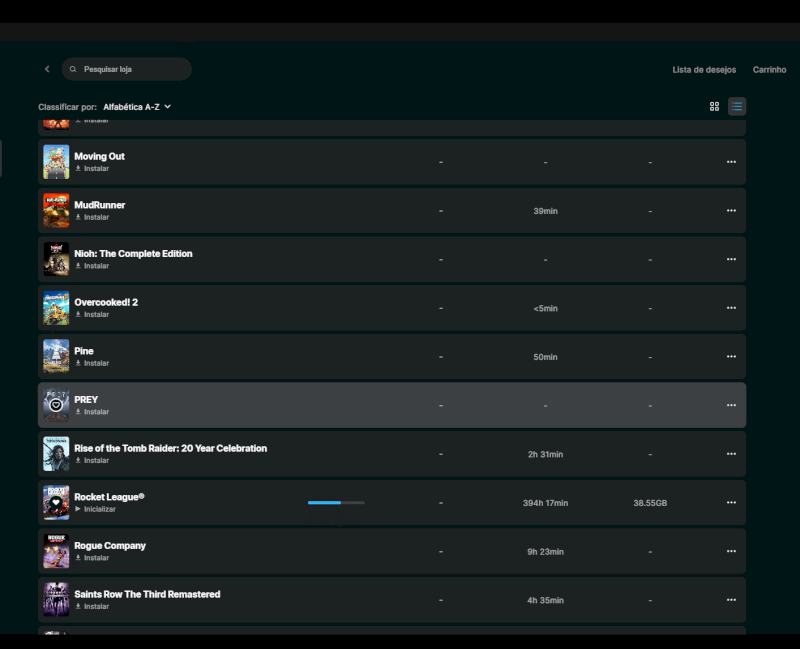Select the PREY game thumbnail
This screenshot has width=800, height=649.
(x=56, y=405)
